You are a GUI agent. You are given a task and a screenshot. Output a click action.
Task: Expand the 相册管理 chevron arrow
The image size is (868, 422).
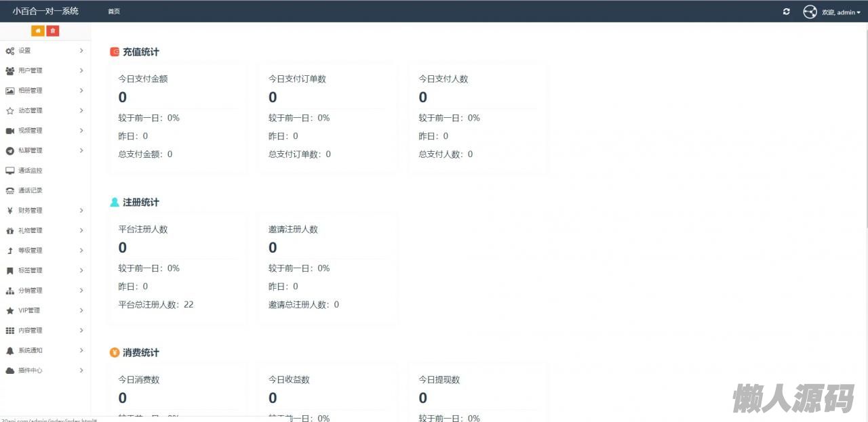click(x=81, y=91)
